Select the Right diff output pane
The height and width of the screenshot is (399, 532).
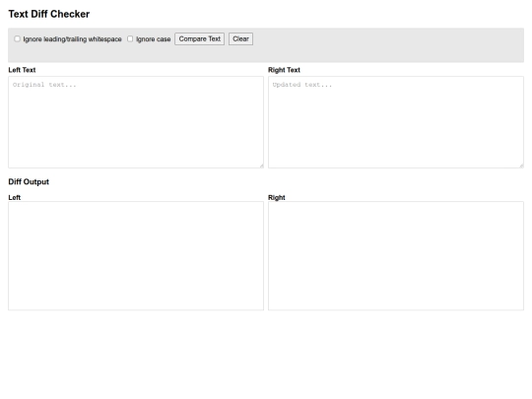[x=396, y=256]
